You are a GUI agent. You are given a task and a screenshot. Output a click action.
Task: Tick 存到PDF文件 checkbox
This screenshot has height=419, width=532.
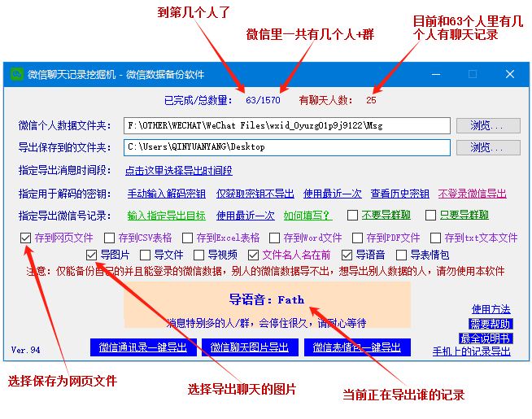[357, 238]
